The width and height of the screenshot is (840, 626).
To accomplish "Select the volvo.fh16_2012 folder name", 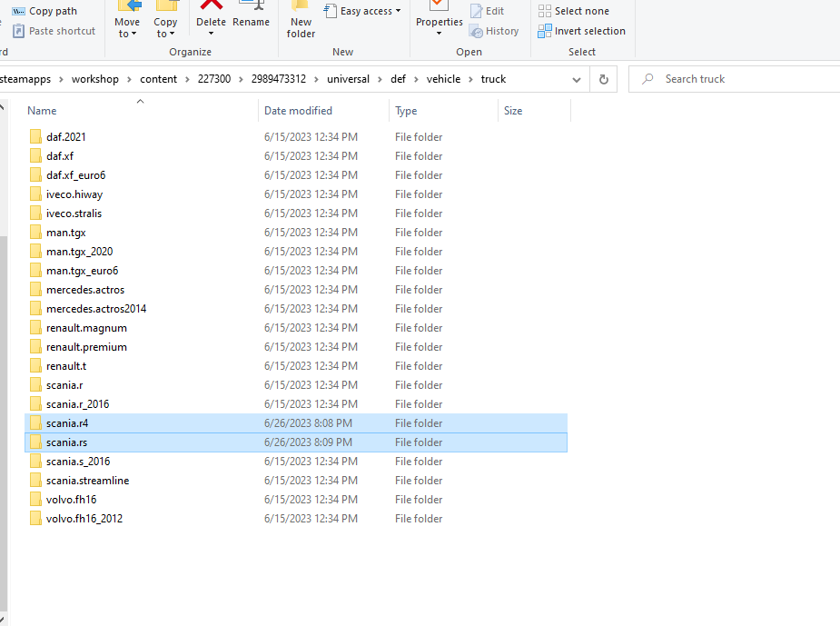I will pos(84,519).
